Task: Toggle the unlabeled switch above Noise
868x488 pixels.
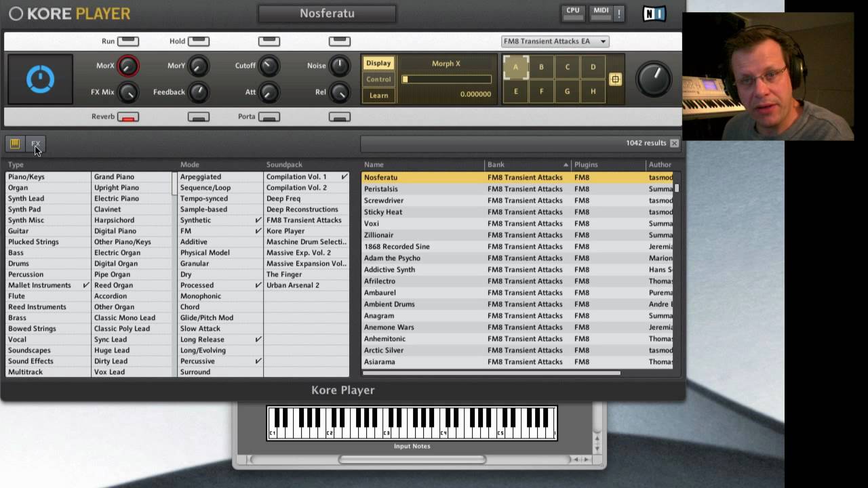Action: click(x=339, y=41)
